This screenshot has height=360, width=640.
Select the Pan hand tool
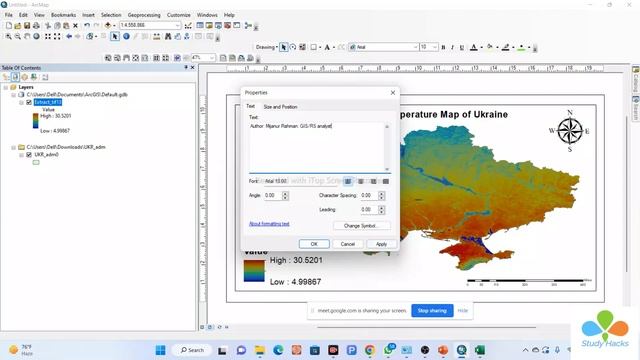pyautogui.click(x=27, y=36)
